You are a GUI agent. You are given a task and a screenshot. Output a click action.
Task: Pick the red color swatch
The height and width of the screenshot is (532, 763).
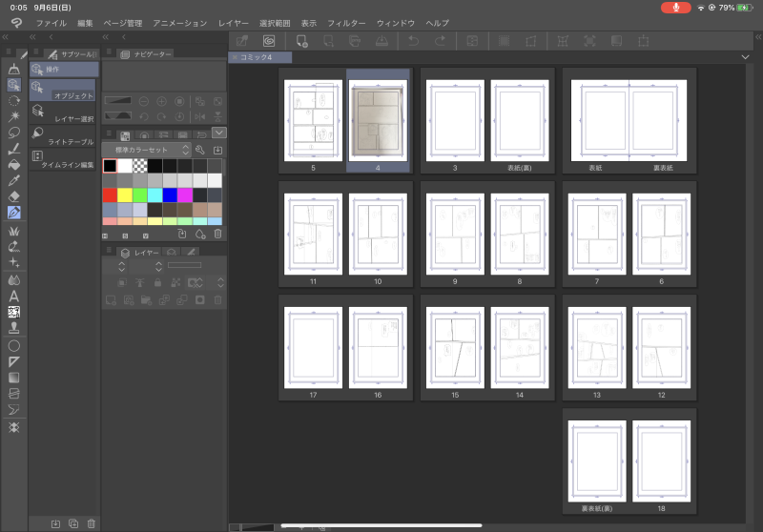(110, 194)
